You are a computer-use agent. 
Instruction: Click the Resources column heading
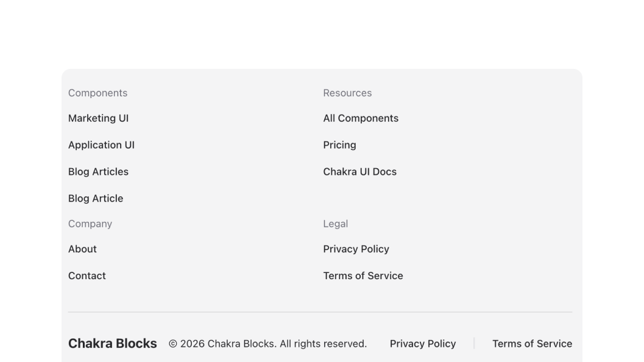pyautogui.click(x=347, y=93)
